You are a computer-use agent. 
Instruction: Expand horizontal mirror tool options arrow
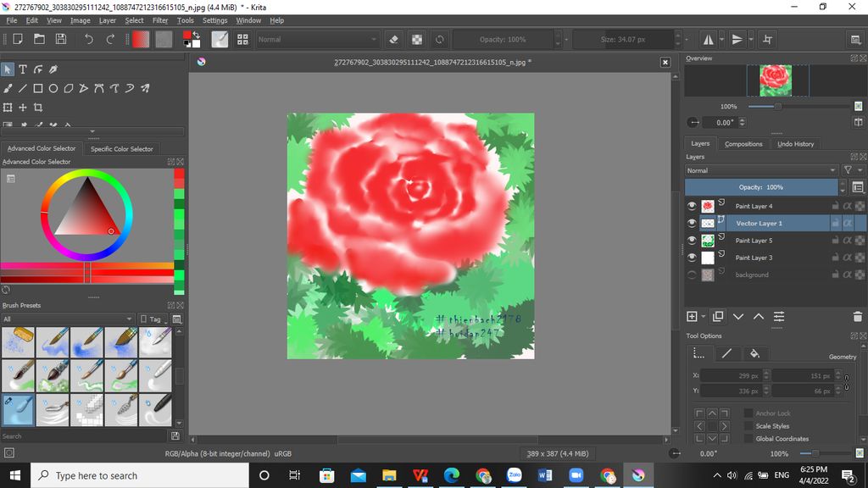[722, 39]
